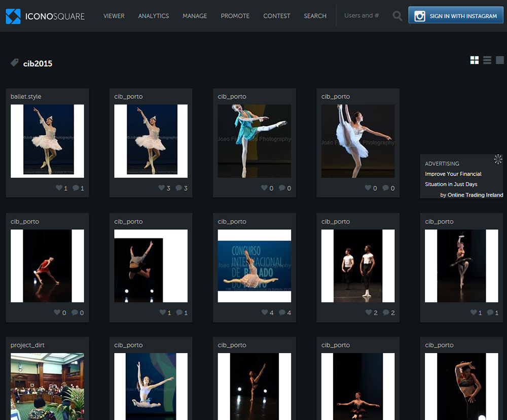Like the black tutu dancer photo

coord(474,312)
